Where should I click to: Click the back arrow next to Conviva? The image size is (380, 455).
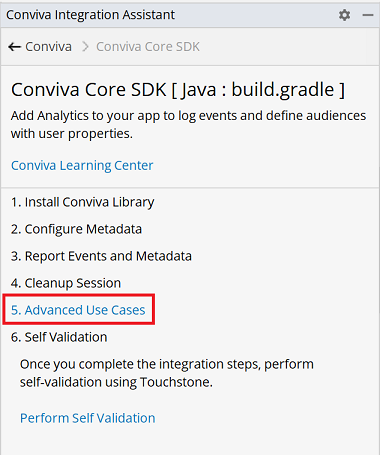[x=14, y=47]
